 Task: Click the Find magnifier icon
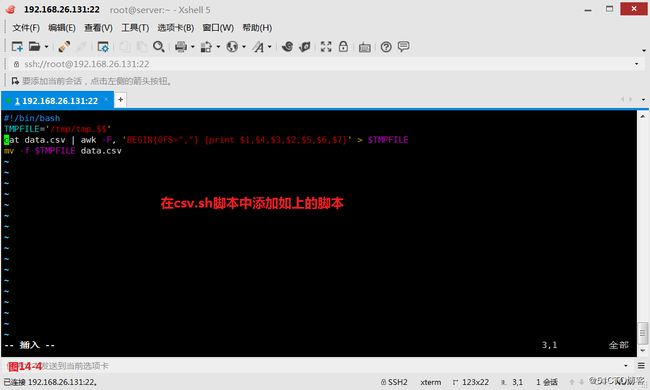point(158,46)
